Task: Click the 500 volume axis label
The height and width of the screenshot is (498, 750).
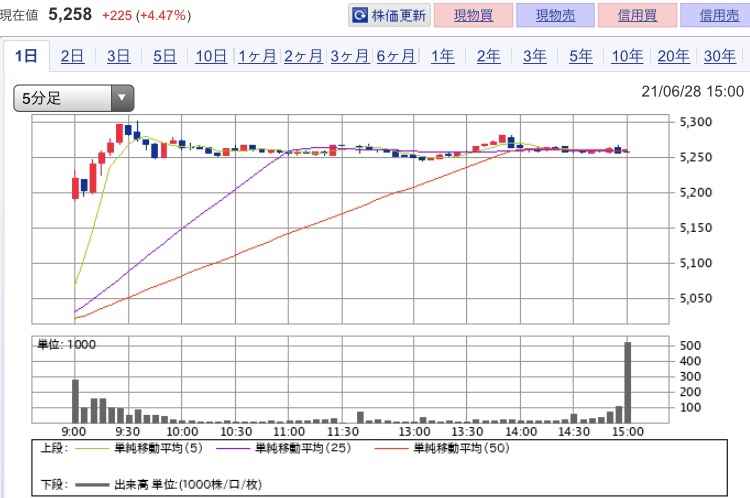Action: [x=690, y=345]
